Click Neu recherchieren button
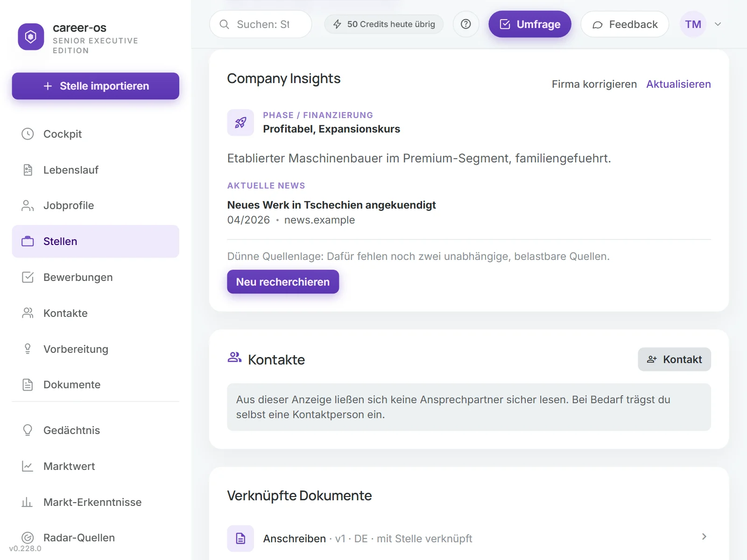747x560 pixels. coord(283,282)
